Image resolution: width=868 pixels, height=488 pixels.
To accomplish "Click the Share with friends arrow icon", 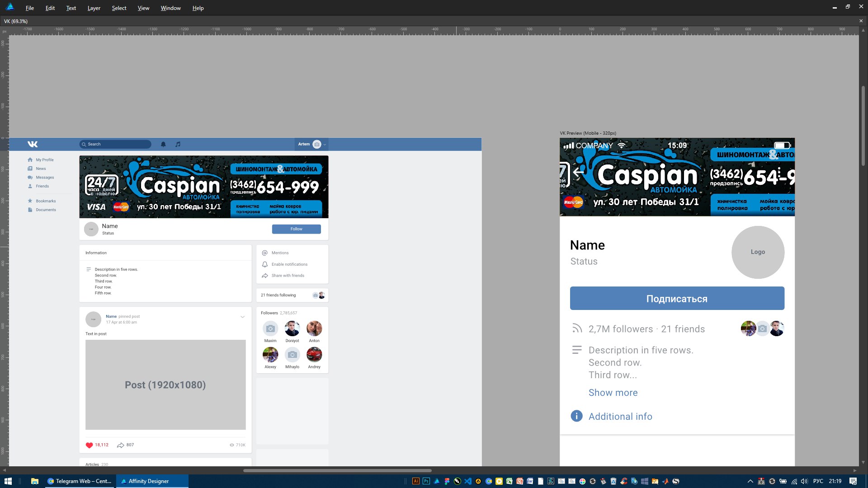I will click(x=265, y=276).
